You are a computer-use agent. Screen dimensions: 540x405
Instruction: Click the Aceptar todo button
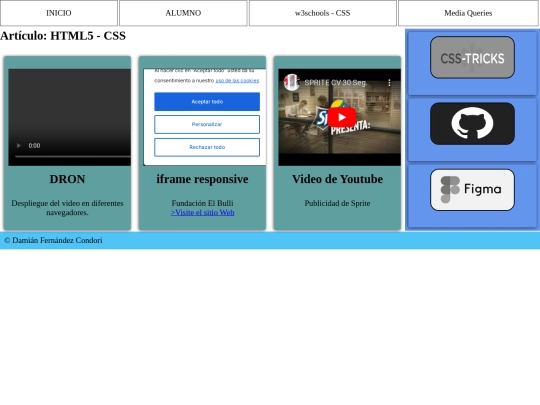207,102
